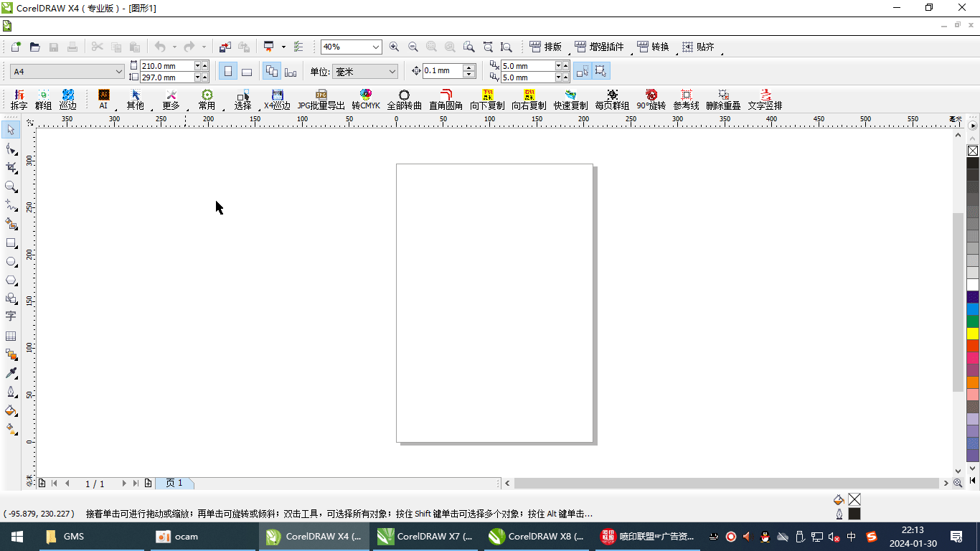Select landscape page orientation
The height and width of the screenshot is (551, 980).
click(247, 72)
